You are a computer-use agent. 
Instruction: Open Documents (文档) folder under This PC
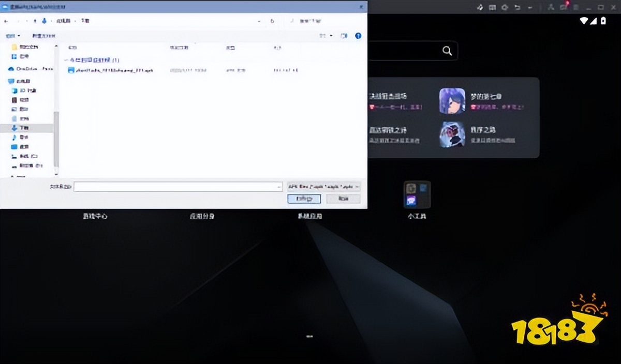pyautogui.click(x=21, y=118)
